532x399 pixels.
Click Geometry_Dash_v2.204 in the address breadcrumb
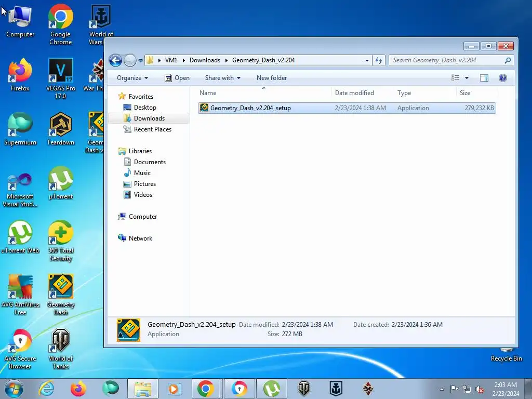(x=263, y=60)
